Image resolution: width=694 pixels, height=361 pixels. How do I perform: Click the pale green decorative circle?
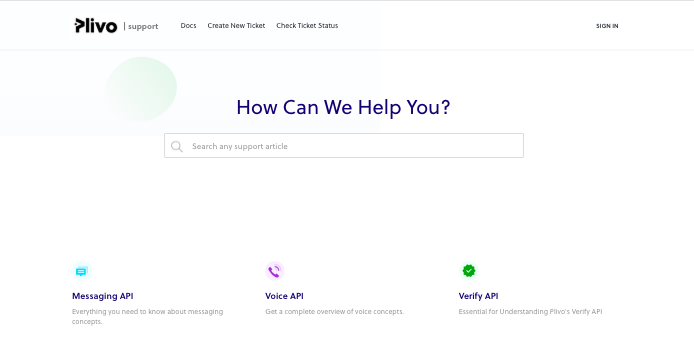point(140,89)
